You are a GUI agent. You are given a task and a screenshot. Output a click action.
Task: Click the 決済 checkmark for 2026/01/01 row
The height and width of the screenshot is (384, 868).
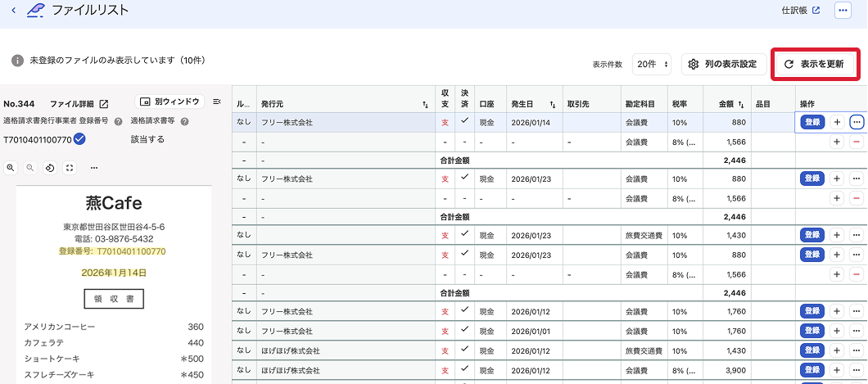pyautogui.click(x=464, y=331)
